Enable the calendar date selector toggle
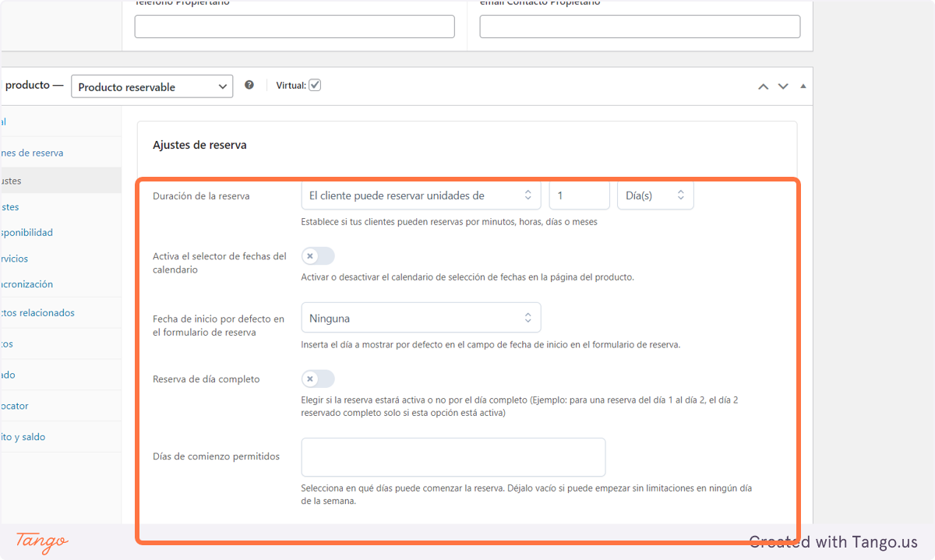Image resolution: width=935 pixels, height=560 pixels. (318, 256)
